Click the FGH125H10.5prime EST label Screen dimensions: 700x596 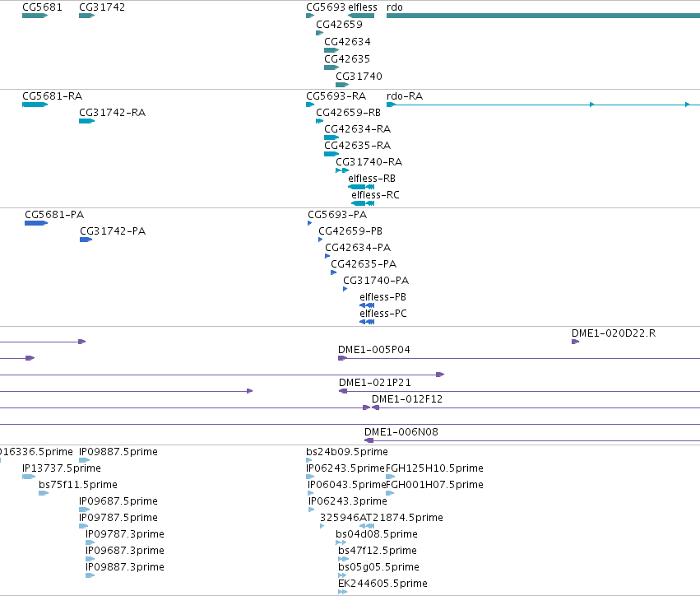pos(434,468)
